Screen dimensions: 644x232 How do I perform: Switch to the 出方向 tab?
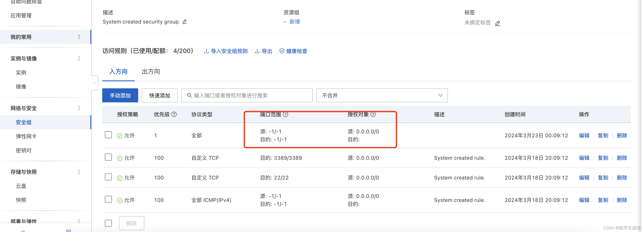(x=151, y=72)
